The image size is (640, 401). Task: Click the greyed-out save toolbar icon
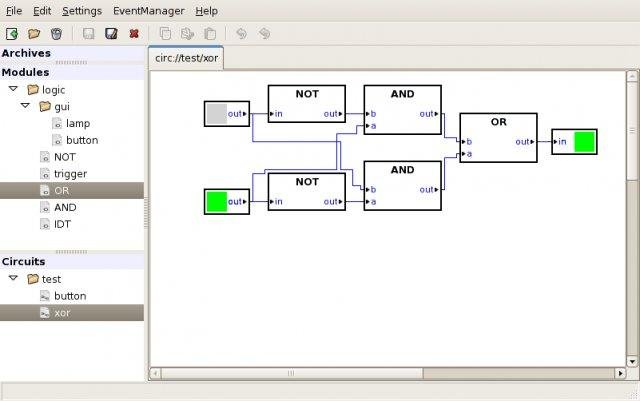pyautogui.click(x=89, y=33)
